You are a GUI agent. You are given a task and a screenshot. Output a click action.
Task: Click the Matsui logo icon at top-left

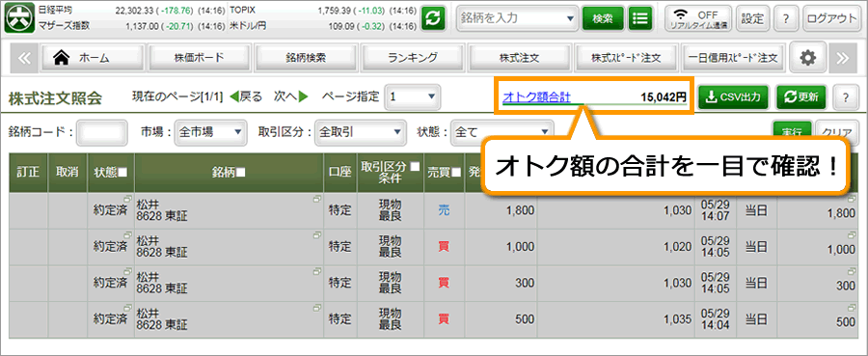pos(19,18)
